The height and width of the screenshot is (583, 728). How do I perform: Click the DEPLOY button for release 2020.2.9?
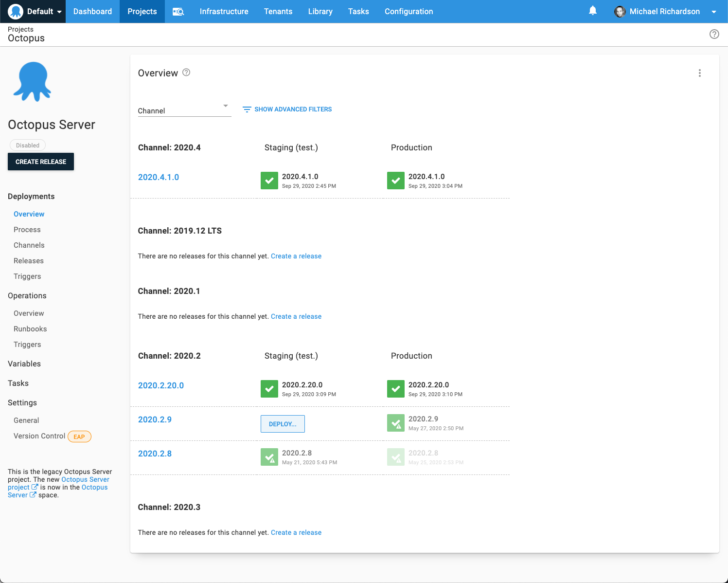click(283, 423)
